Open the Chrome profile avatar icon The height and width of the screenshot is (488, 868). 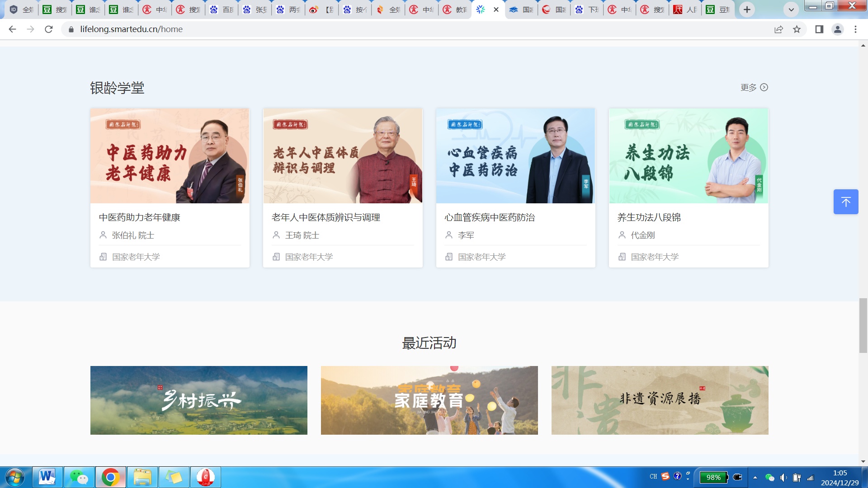(x=837, y=29)
